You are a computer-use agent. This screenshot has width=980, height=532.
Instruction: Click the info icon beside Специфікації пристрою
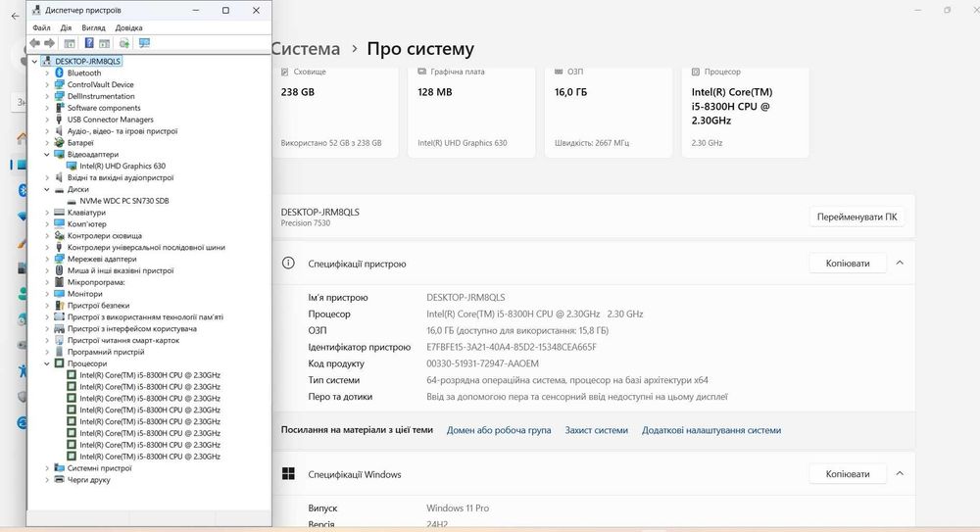pos(288,264)
